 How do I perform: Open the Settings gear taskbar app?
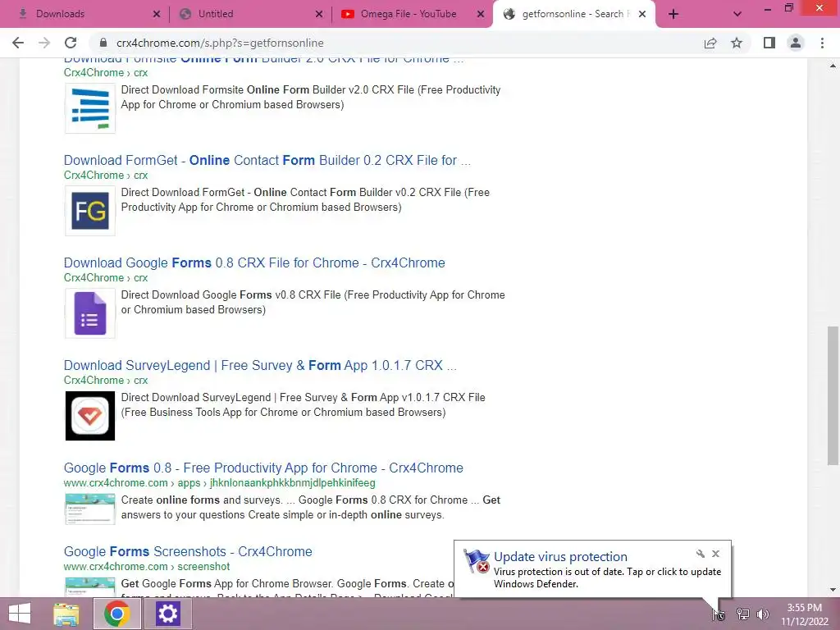point(167,614)
